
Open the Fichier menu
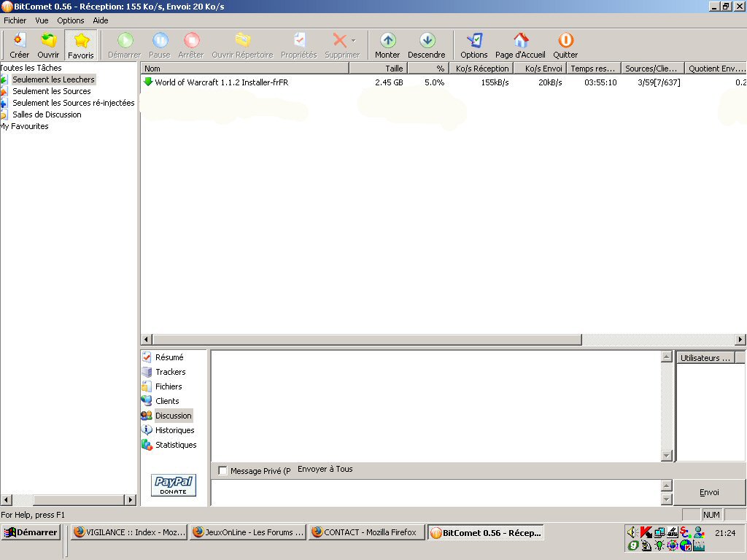pos(15,20)
